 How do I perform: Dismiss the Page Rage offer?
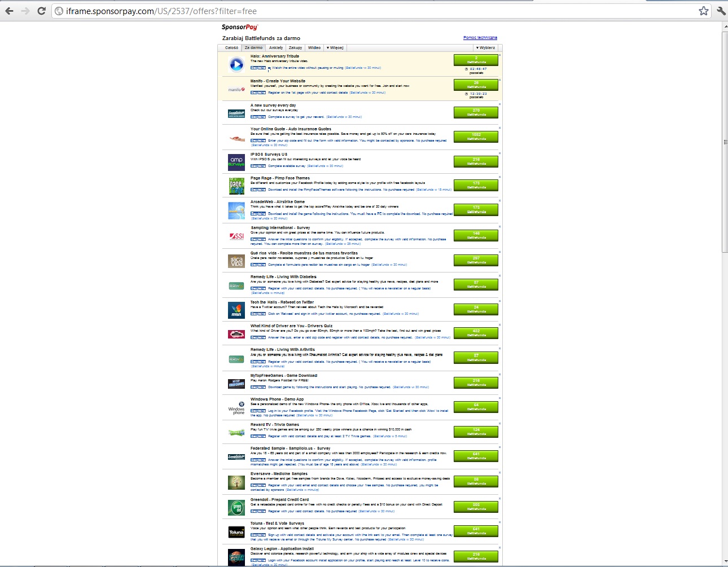500,177
